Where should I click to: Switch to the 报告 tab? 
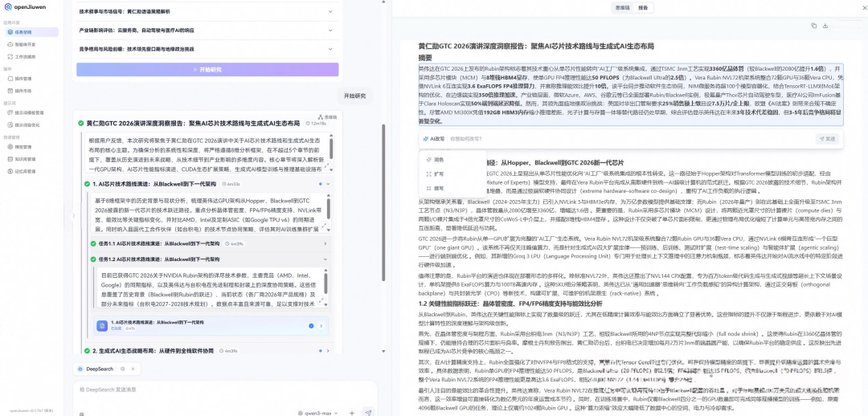[x=643, y=8]
